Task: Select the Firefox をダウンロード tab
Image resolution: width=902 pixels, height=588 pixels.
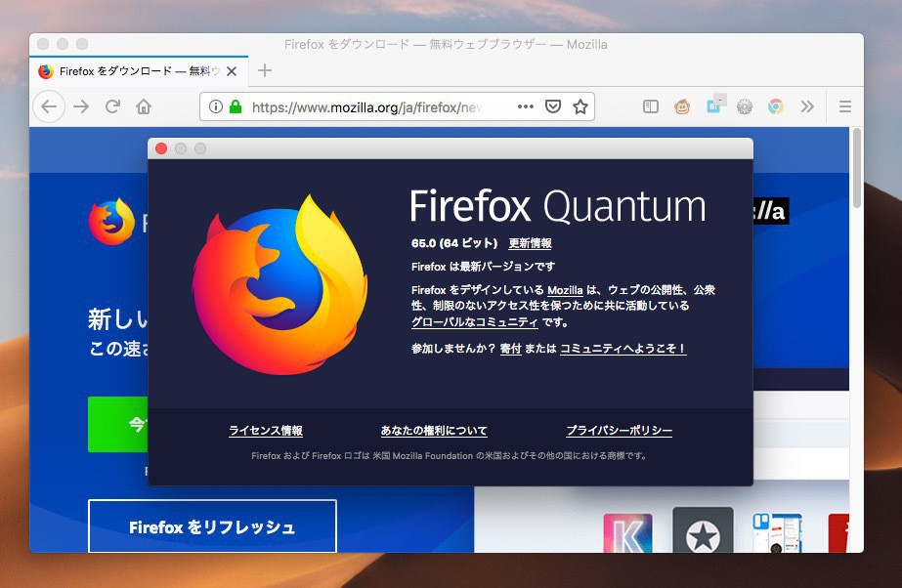Action: (139, 71)
